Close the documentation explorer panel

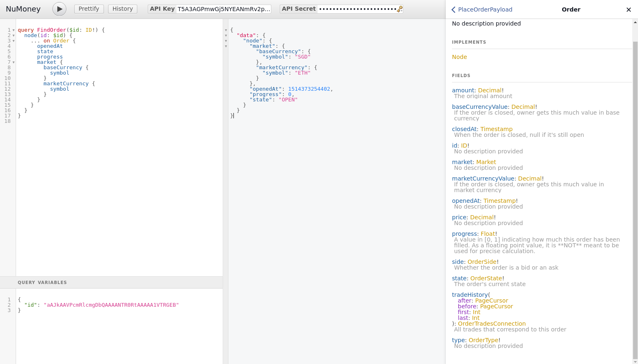tap(629, 9)
